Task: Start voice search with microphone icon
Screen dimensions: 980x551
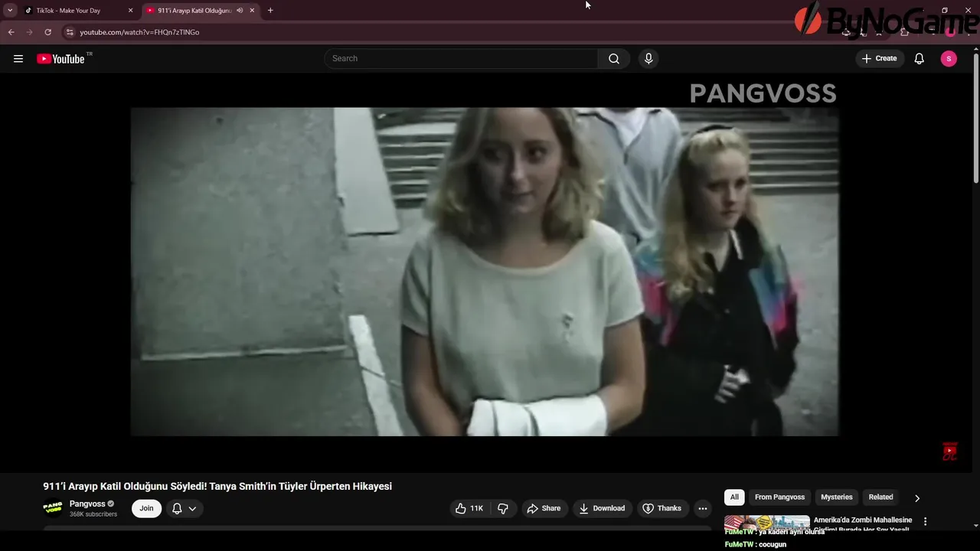Action: (x=648, y=59)
